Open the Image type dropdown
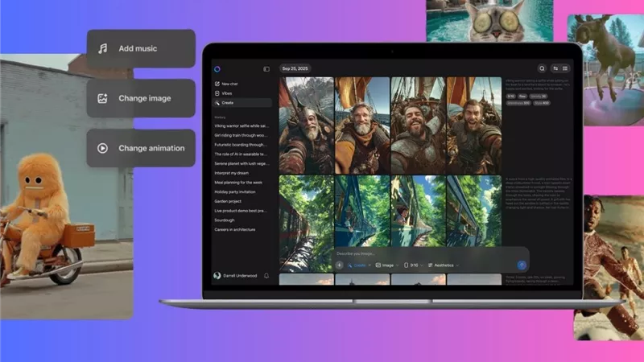 (387, 265)
